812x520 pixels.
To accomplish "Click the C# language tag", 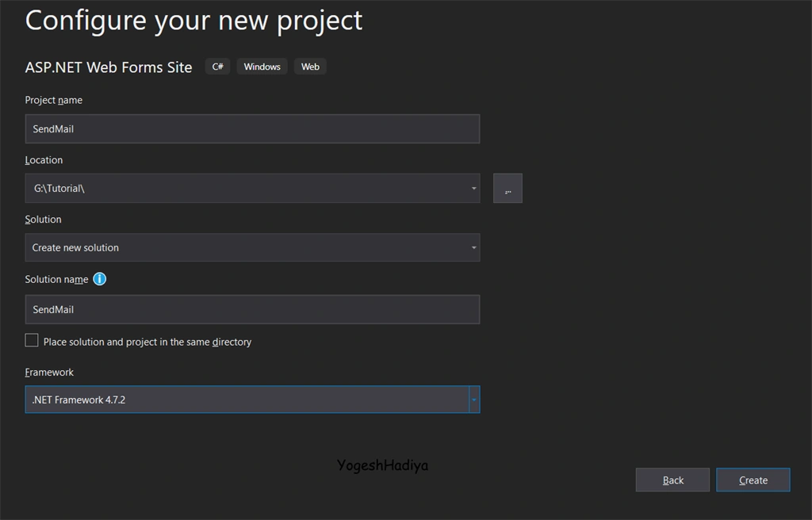I will click(217, 67).
